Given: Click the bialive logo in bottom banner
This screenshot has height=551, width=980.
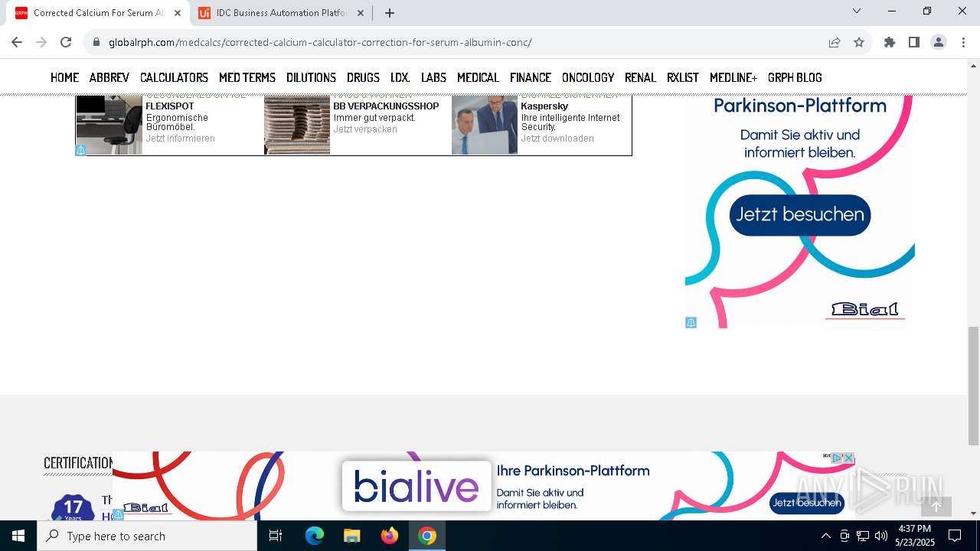Looking at the screenshot, I should point(416,486).
